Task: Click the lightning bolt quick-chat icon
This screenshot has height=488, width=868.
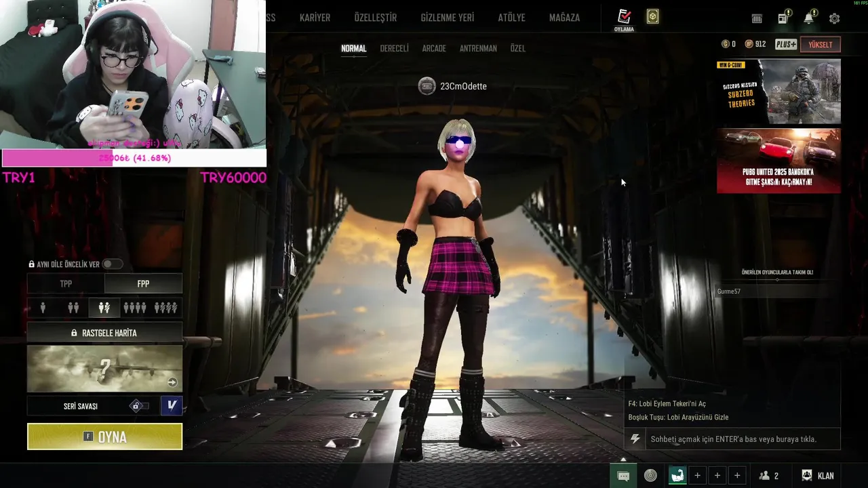Action: 635,439
